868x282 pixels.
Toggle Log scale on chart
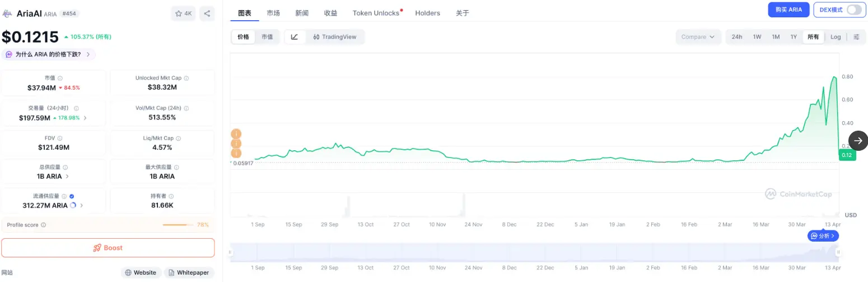836,37
